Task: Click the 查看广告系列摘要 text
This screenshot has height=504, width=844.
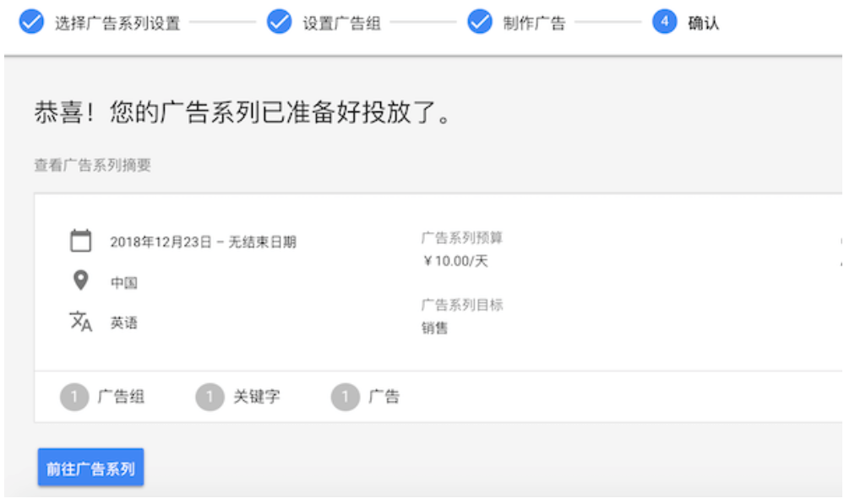Action: (x=93, y=165)
